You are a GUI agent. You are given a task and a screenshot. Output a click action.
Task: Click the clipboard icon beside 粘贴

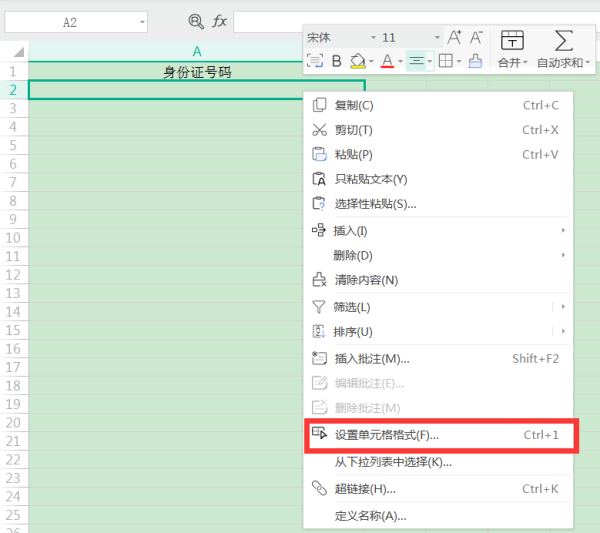pos(320,154)
